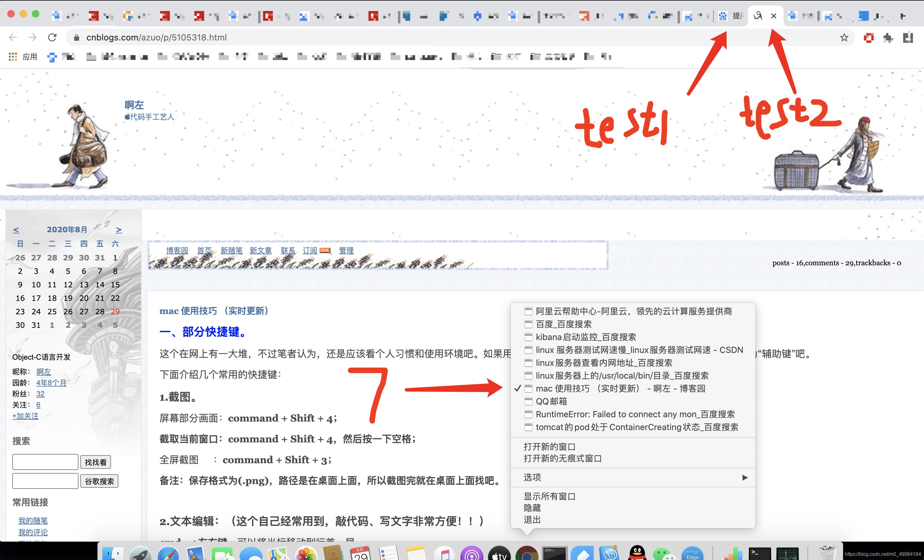Click the +加关注 follow link
Viewport: 924px width, 560px height.
(x=25, y=416)
